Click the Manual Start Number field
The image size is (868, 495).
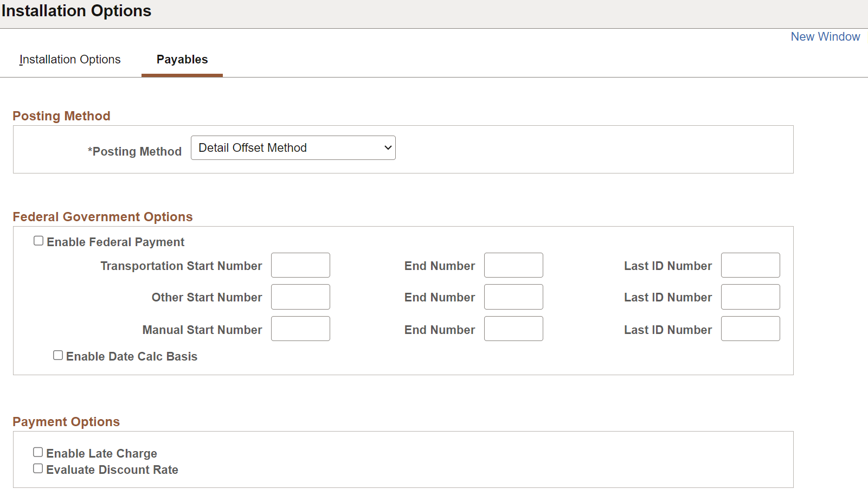click(x=300, y=329)
